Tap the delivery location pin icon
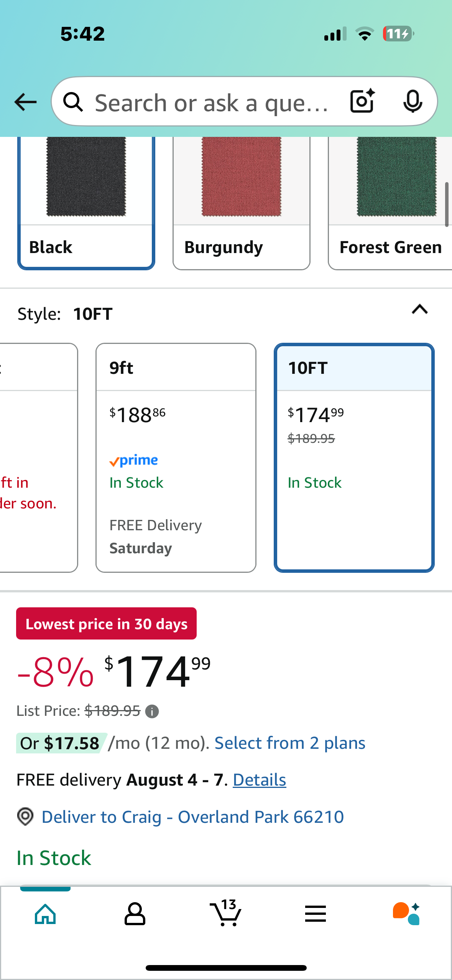The width and height of the screenshot is (452, 980). click(25, 817)
